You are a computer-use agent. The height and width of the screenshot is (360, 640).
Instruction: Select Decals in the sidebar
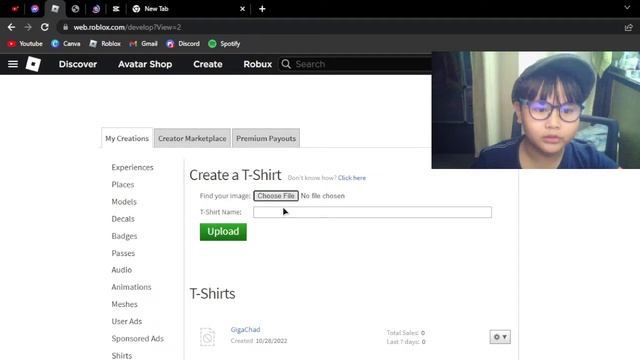coord(123,219)
